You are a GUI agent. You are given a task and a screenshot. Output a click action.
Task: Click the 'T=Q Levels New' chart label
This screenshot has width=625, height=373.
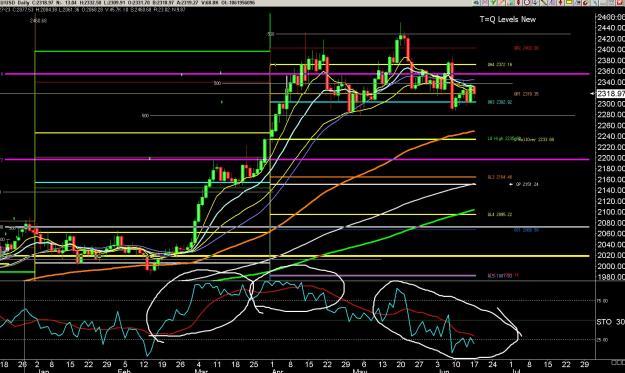[x=507, y=19]
